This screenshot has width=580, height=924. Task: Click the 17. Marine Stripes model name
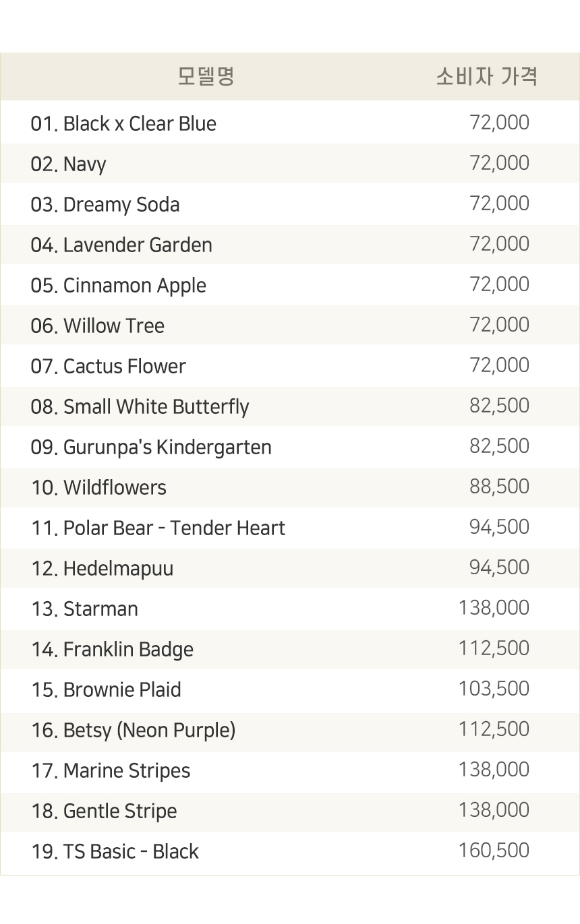[111, 771]
